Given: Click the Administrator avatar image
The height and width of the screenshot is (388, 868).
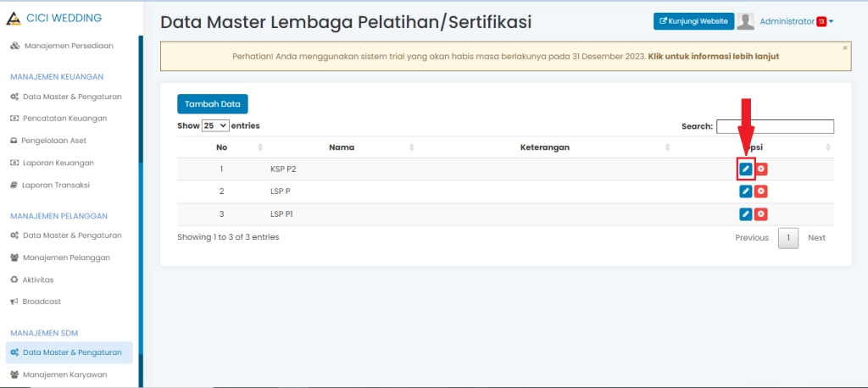Looking at the screenshot, I should click(x=746, y=21).
